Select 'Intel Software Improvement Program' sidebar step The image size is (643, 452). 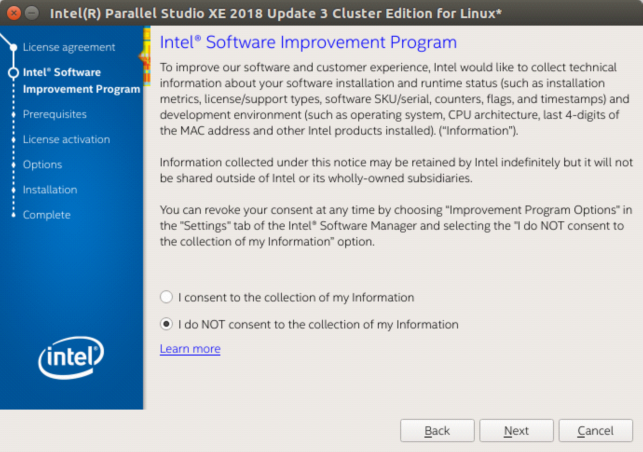[x=81, y=80]
